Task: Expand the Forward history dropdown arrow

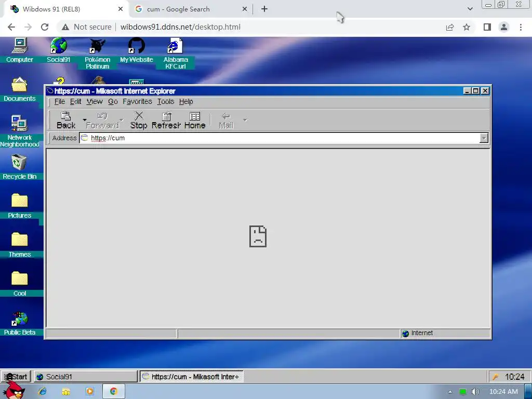Action: coord(122,120)
